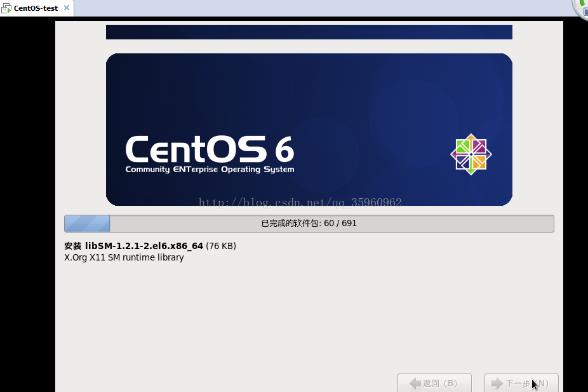Click 'X.Org X11 SM runtime library' description
The image size is (588, 392).
pos(124,258)
